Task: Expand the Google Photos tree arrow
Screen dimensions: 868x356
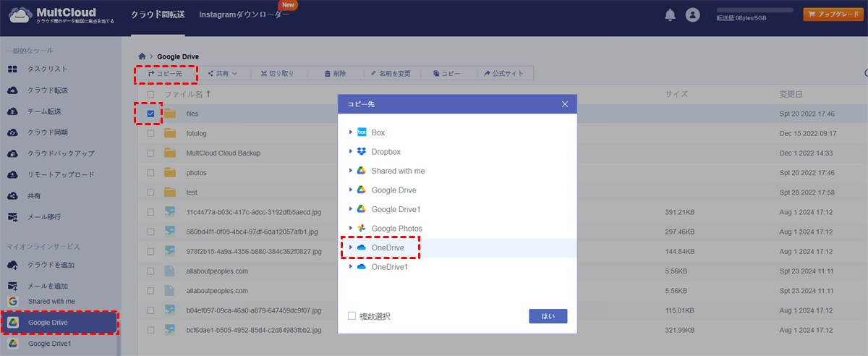Action: pyautogui.click(x=350, y=228)
